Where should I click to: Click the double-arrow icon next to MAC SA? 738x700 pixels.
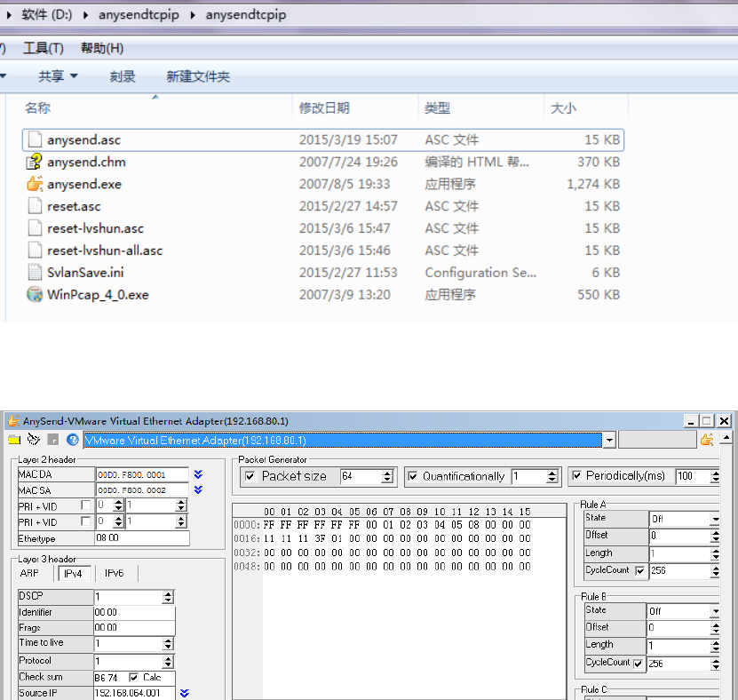tap(198, 490)
